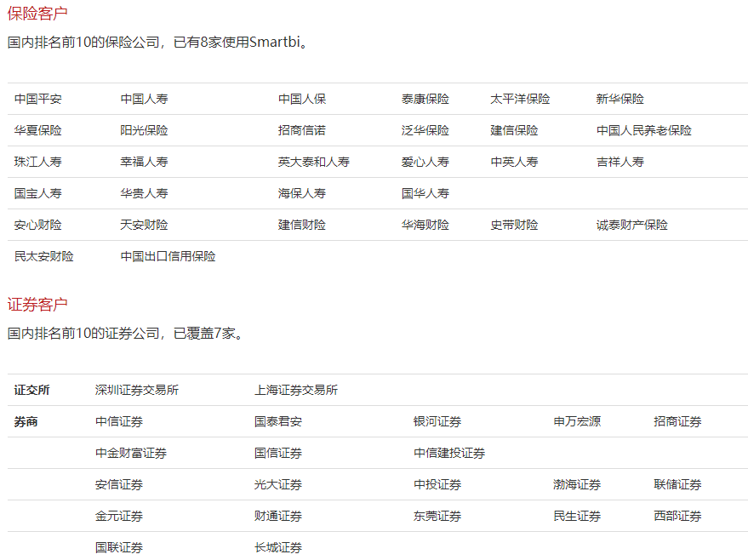The width and height of the screenshot is (748, 560).
Task: Select the 安信证券 cell
Action: pos(119,484)
